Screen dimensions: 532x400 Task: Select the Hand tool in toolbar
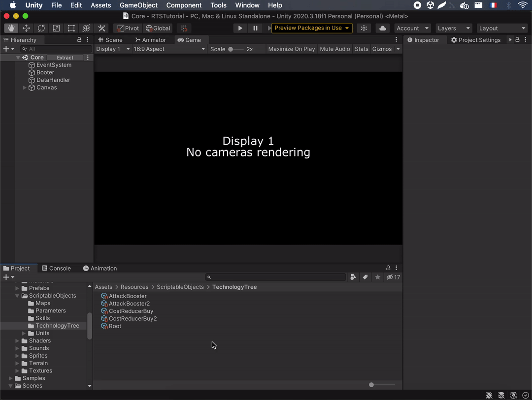pyautogui.click(x=11, y=28)
